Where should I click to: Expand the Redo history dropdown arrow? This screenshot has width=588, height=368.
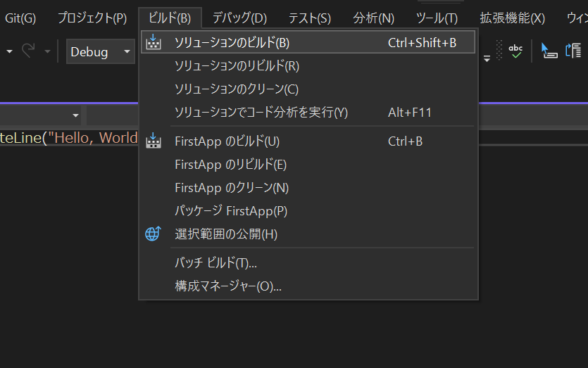(x=47, y=51)
